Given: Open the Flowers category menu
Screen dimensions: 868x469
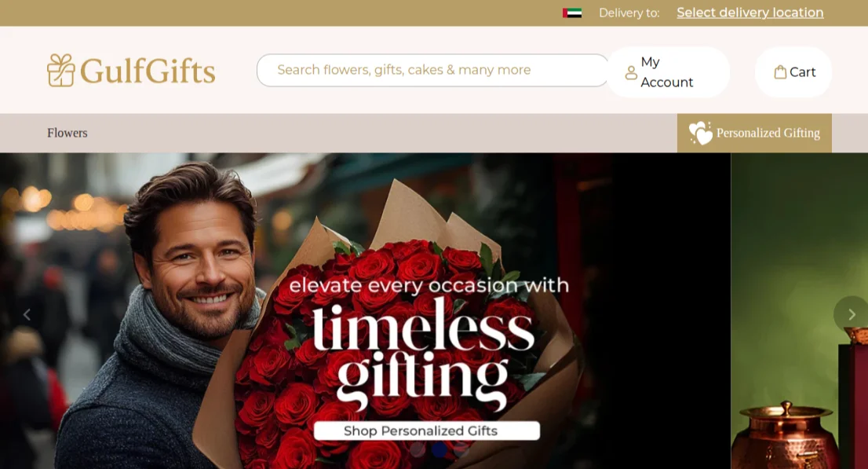Looking at the screenshot, I should [x=67, y=133].
